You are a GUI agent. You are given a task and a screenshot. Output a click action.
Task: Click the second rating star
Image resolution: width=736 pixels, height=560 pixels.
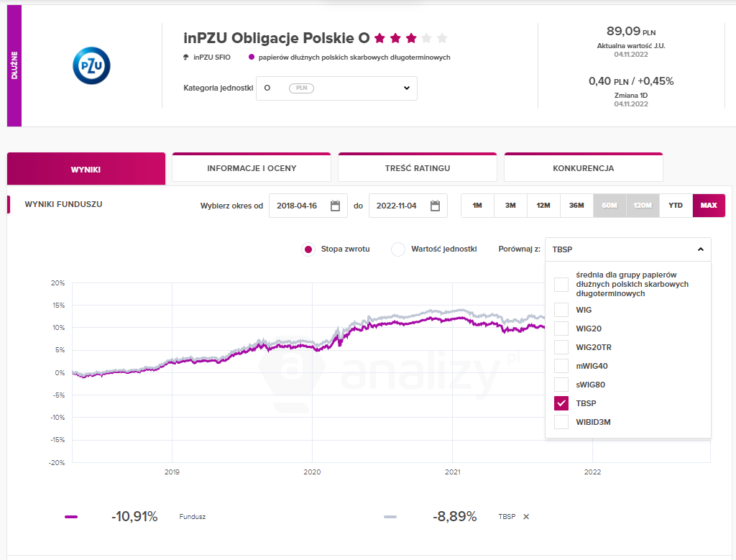pyautogui.click(x=396, y=38)
